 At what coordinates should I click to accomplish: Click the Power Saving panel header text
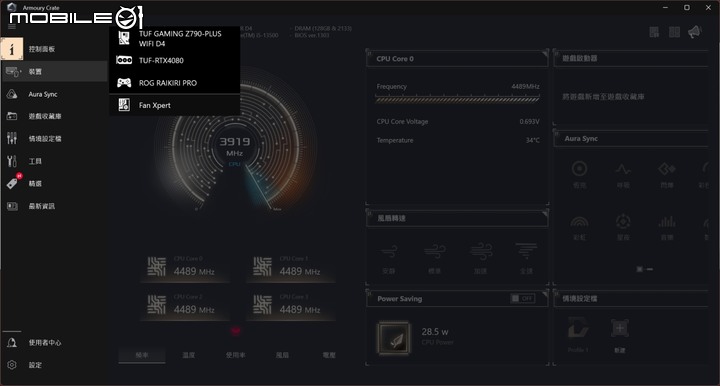(x=399, y=299)
